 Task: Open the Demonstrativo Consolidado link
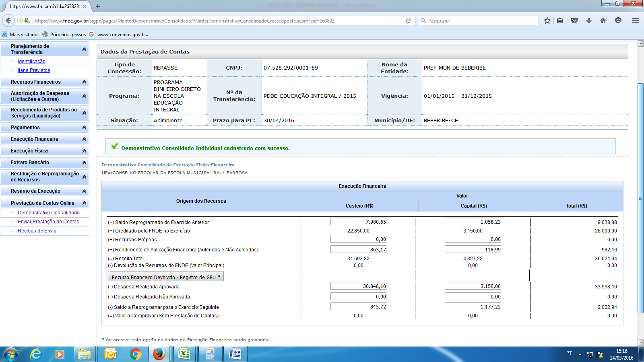[49, 213]
